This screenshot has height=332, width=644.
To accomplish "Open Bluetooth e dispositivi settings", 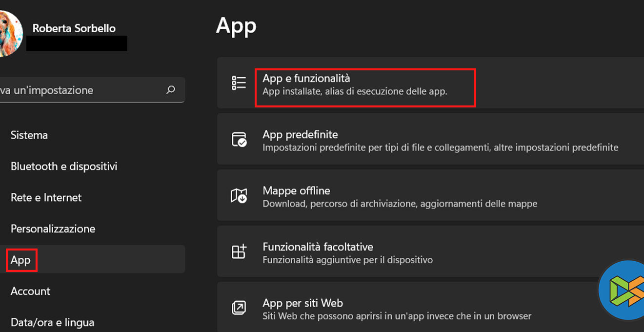I will 64,166.
